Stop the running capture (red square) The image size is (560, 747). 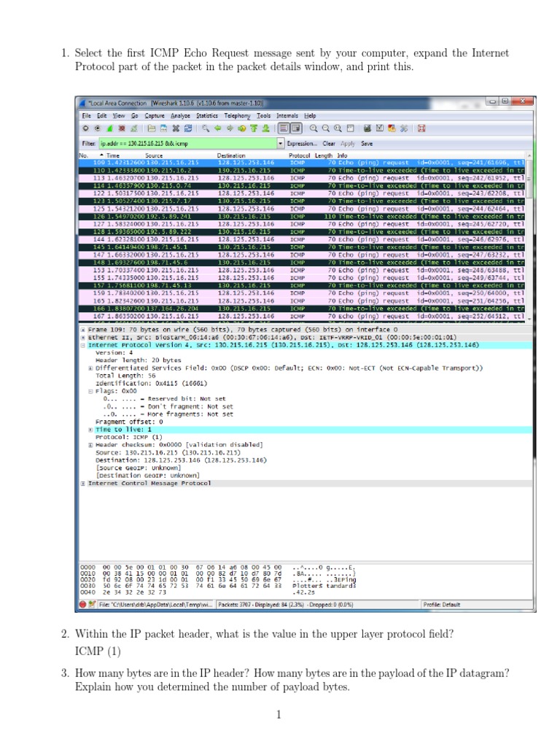(122, 128)
